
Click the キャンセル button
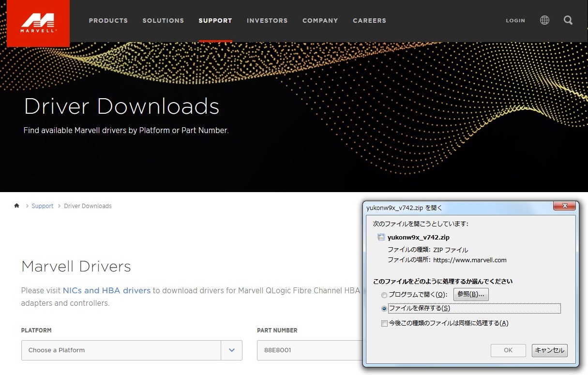(x=550, y=350)
